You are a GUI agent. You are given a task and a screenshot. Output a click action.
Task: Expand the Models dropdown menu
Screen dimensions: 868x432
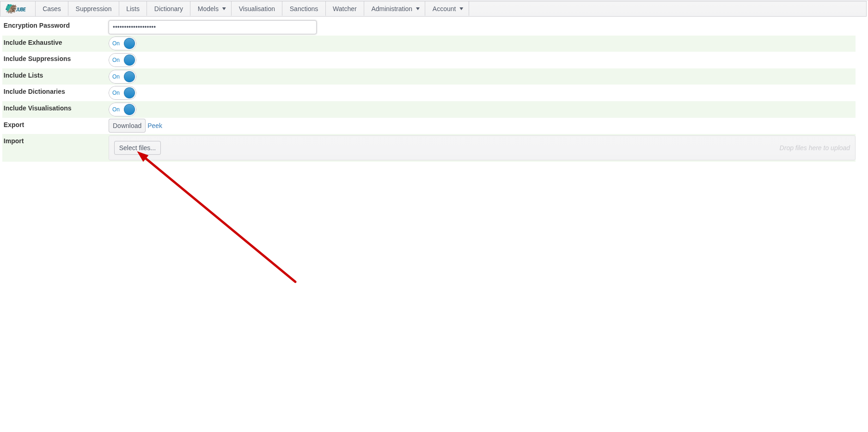click(x=211, y=9)
